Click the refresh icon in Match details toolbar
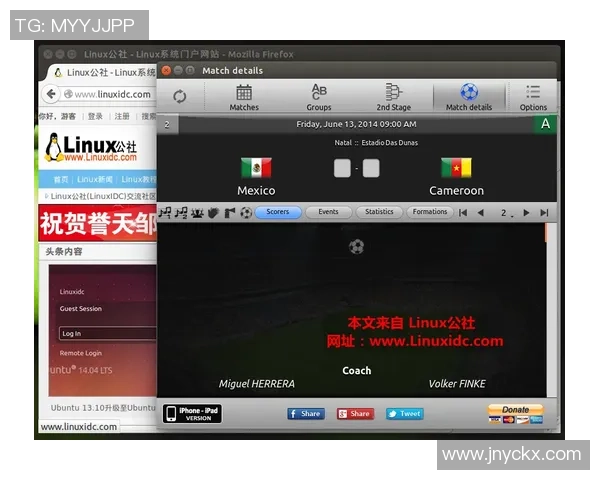 179,96
